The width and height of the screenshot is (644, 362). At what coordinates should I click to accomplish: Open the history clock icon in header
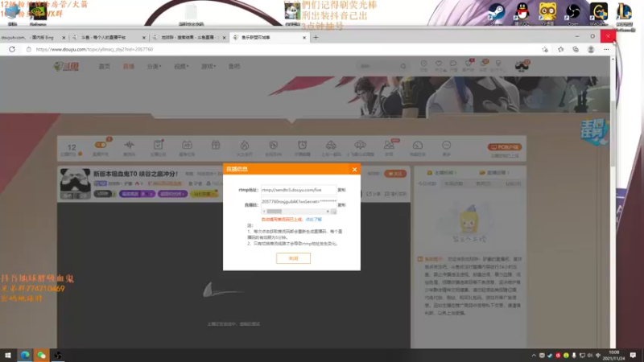pos(423,65)
